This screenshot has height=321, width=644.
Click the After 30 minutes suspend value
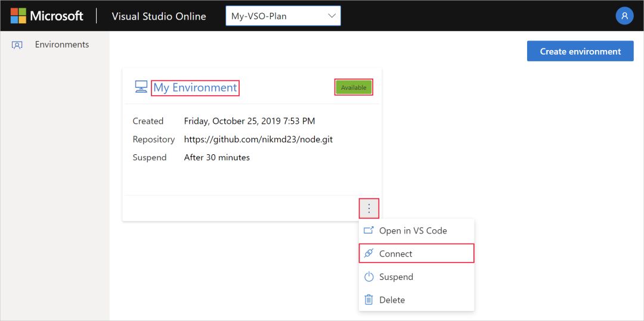[217, 157]
